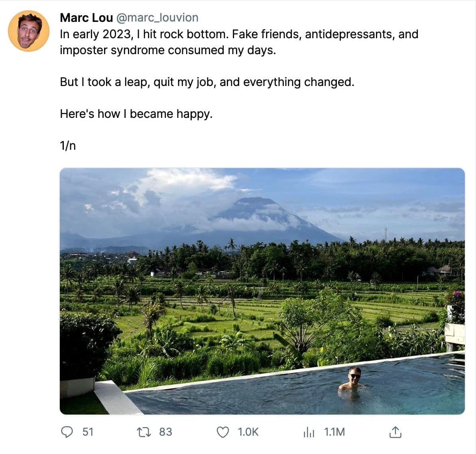
Task: Open Marc Lou's profile avatar
Action: [x=29, y=31]
